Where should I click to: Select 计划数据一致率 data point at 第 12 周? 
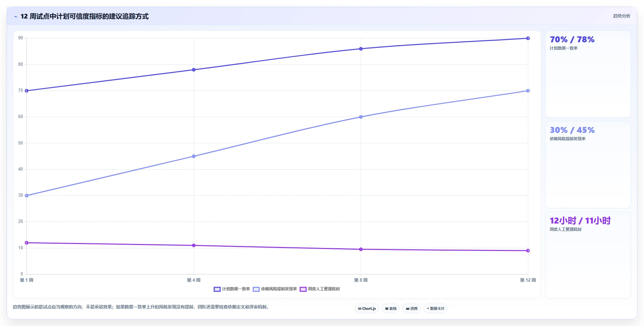[528, 38]
